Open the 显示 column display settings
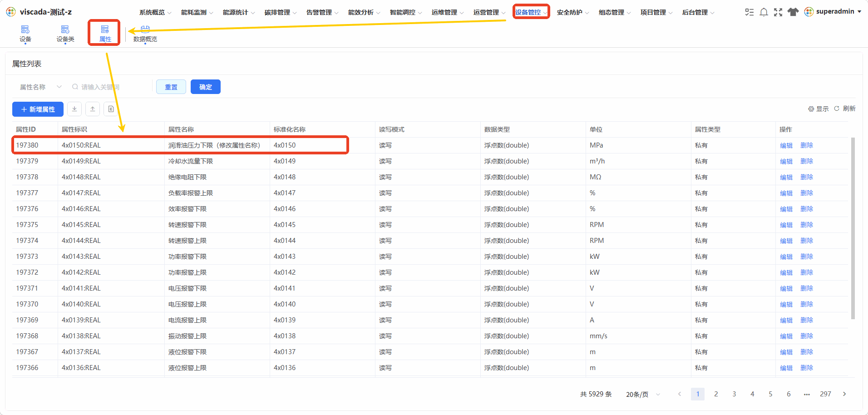The height and width of the screenshot is (415, 868). tap(819, 109)
